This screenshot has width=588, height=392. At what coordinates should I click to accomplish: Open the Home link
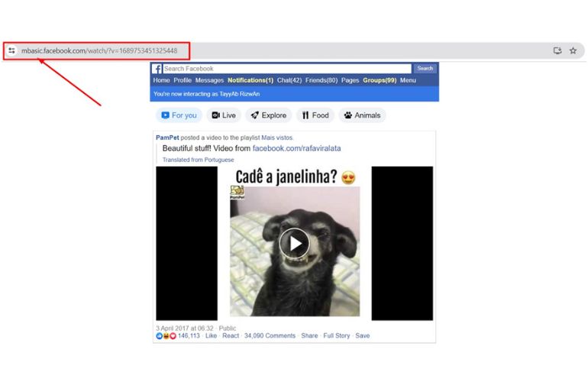click(161, 80)
